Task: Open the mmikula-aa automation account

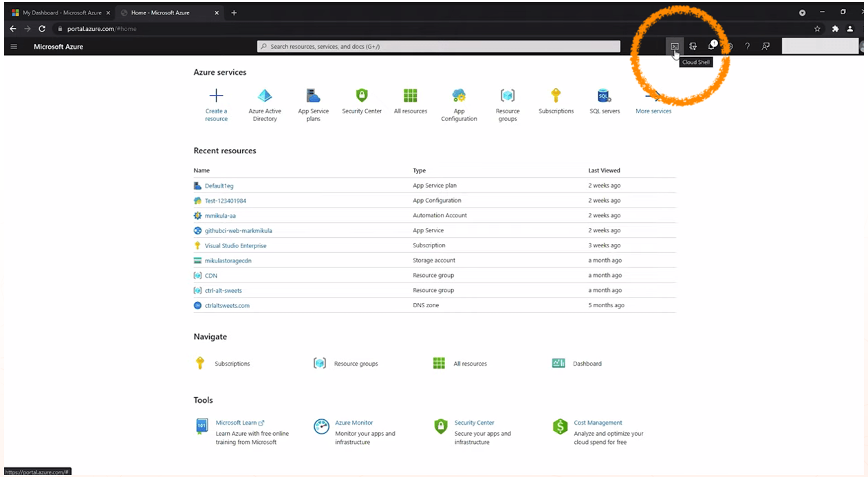Action: tap(220, 216)
